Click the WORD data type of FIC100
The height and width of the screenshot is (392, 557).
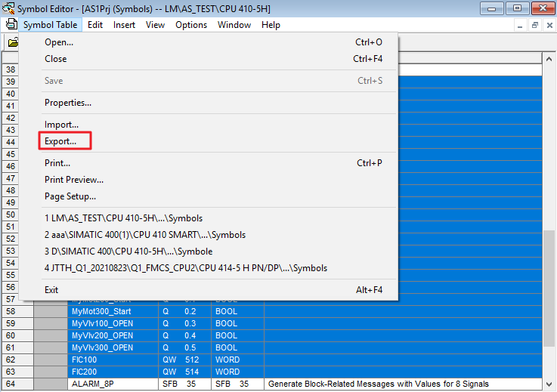pos(237,360)
